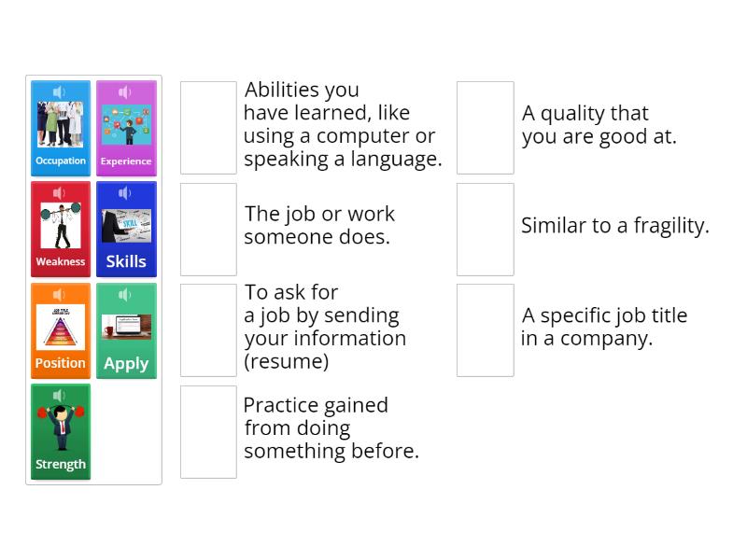Click the speaker icon above the word Skills
Screen dimensions: 747x560
(x=126, y=192)
